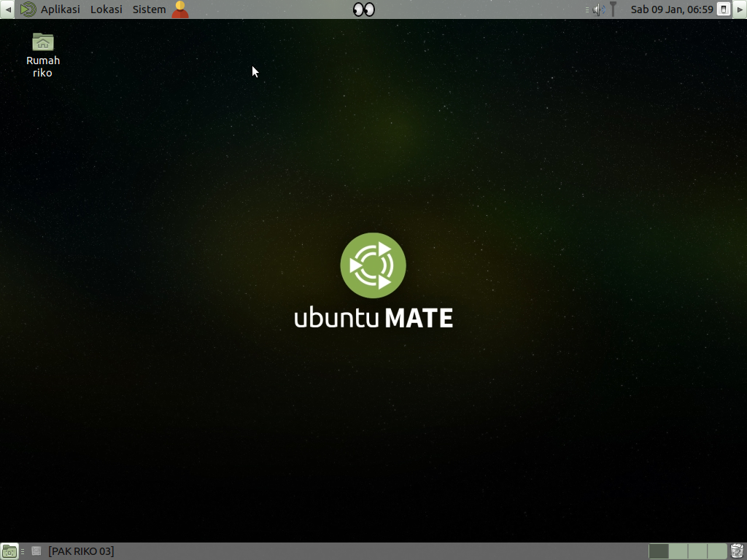The height and width of the screenshot is (560, 747).
Task: Hide the top panel with the left arrow
Action: coord(7,9)
